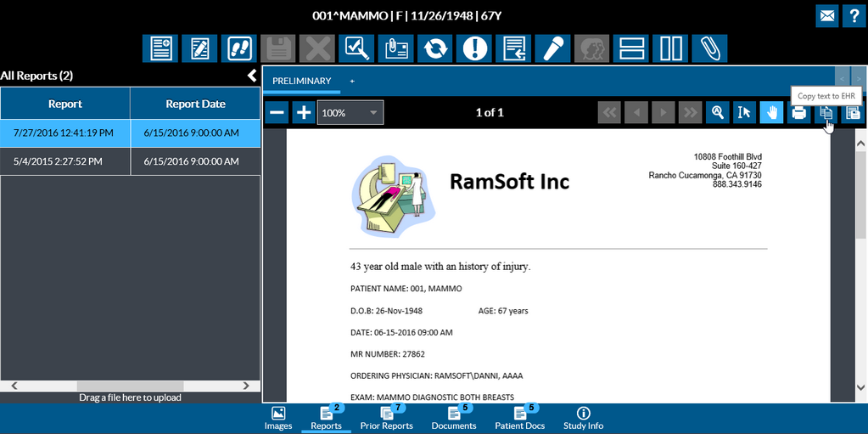
Task: Open the Study Info tab
Action: [x=583, y=419]
